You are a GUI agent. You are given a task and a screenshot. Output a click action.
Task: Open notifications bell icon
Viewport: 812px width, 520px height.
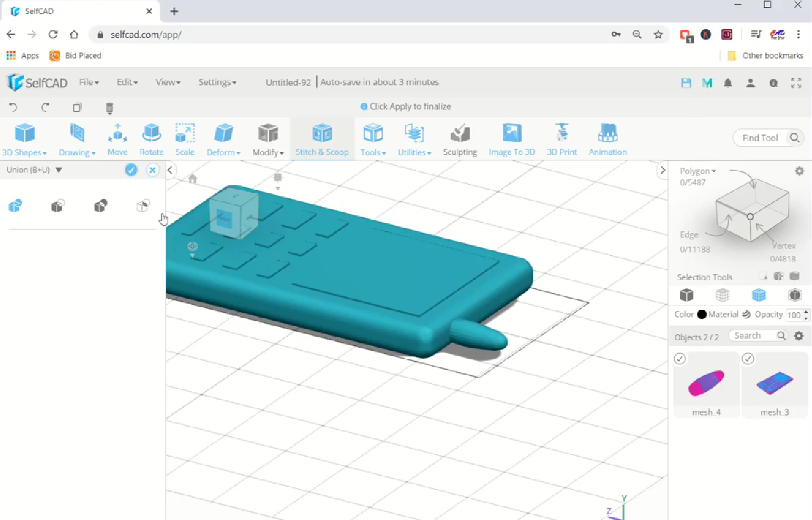[x=728, y=83]
